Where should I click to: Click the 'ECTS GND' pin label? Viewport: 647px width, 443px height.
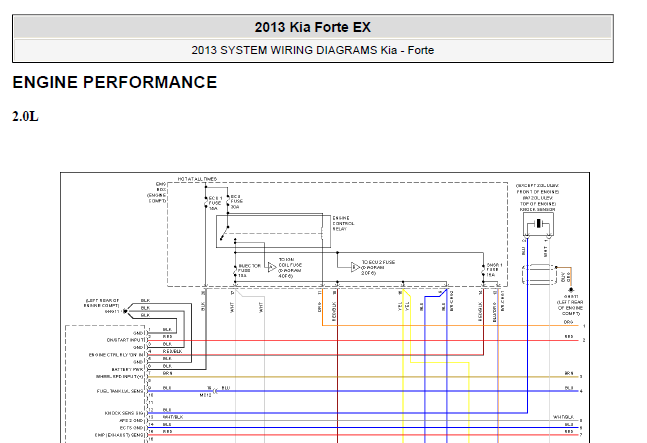tap(132, 428)
